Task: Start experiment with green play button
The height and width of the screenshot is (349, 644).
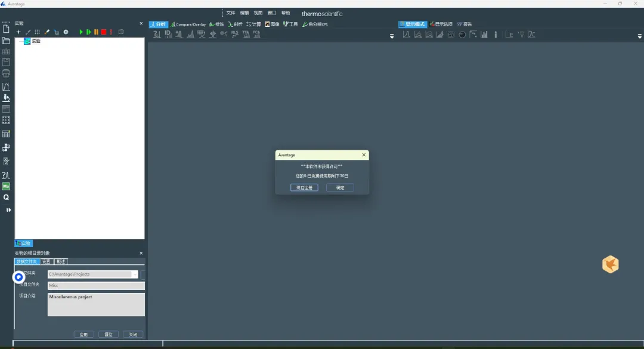Action: (x=81, y=32)
